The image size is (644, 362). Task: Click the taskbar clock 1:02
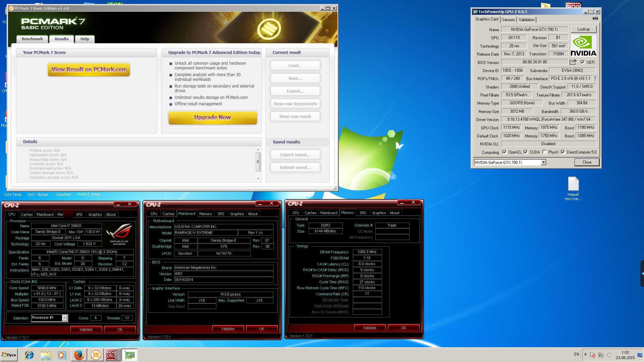pos(625,352)
